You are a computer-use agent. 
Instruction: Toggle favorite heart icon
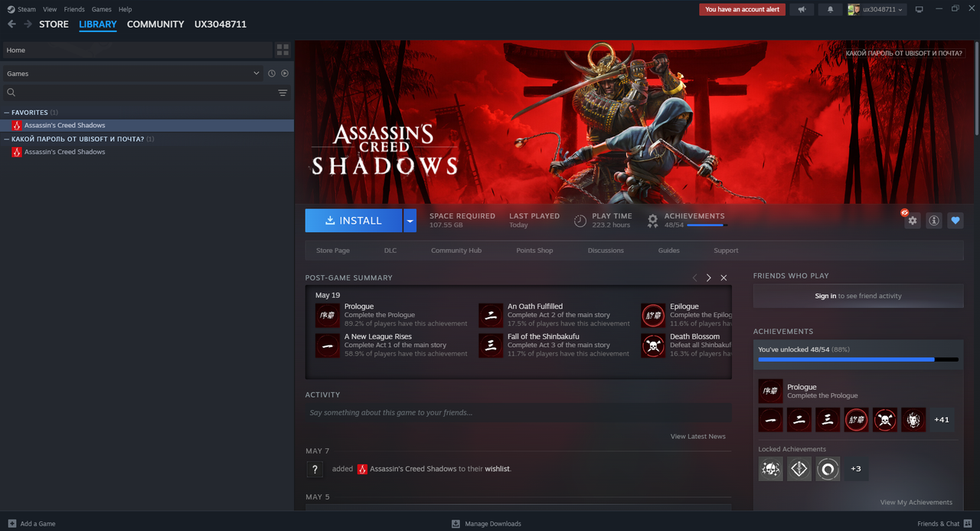coord(955,221)
